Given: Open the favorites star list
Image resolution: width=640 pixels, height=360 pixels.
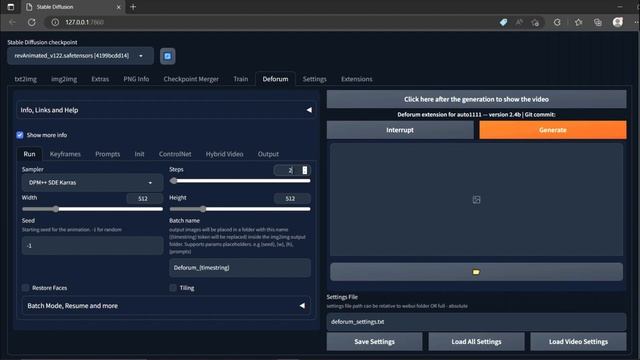Looking at the screenshot, I should 578,22.
